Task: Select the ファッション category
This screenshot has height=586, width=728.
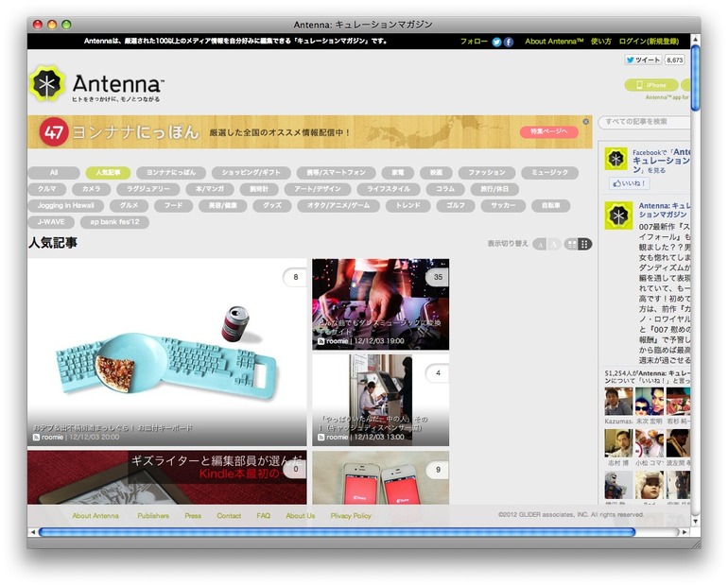Action: [x=487, y=173]
